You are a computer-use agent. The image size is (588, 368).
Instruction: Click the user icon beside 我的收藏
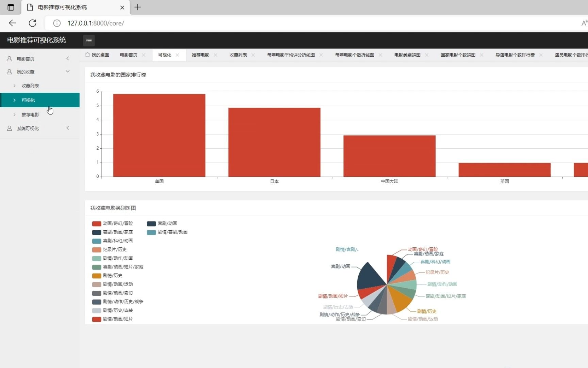coord(10,72)
